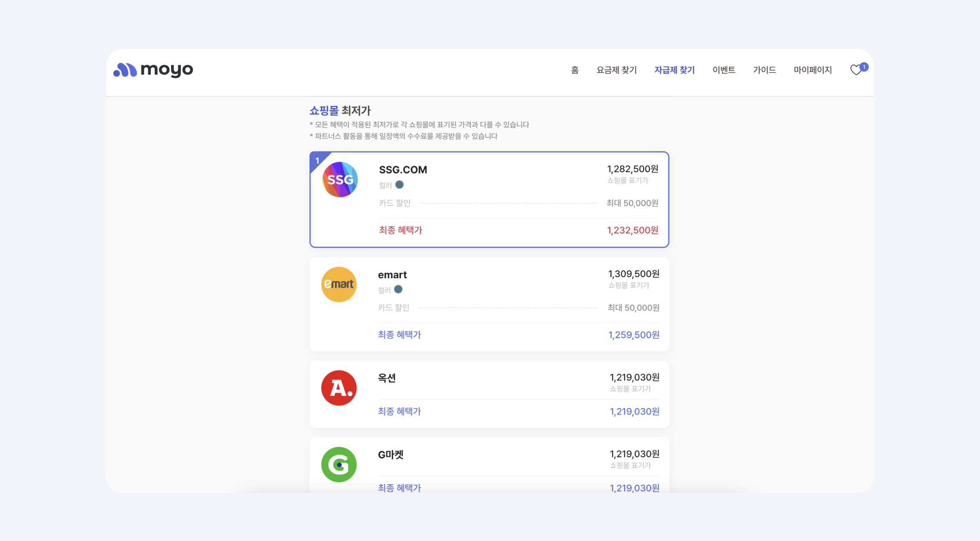980x541 pixels.
Task: Click the SSG.COM round logo
Action: pos(340,180)
